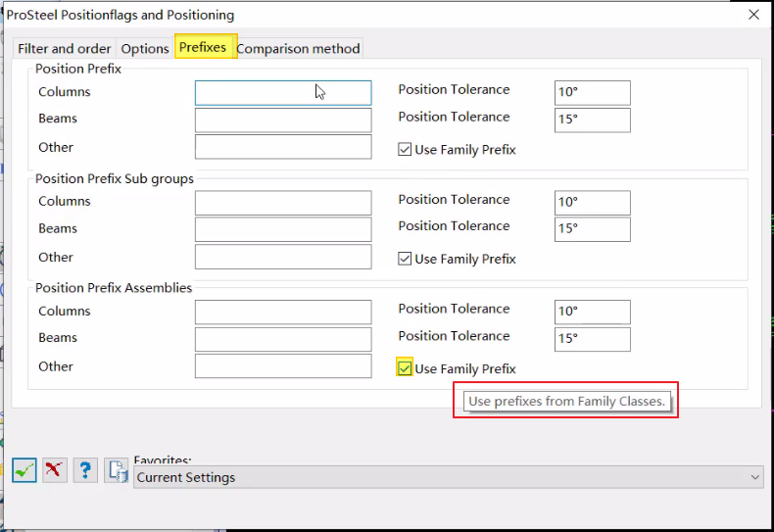Switch to the Filter and order tab
Image resolution: width=774 pixels, height=532 pixels.
[65, 48]
